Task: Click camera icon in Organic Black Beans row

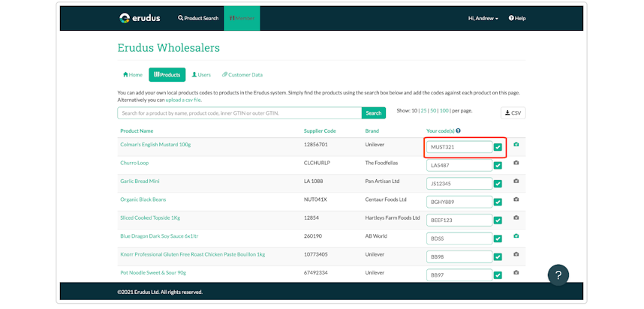Action: click(x=516, y=199)
